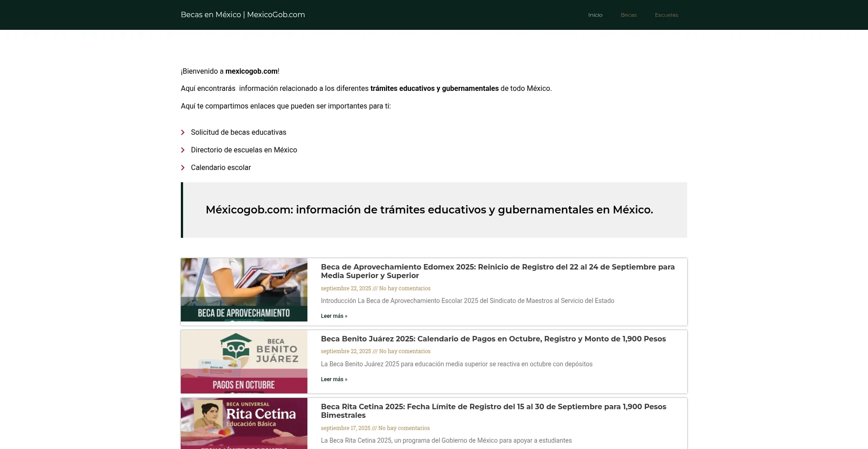Screen dimensions: 868x449
Task: Select the arrow icon beside Solicitud de becas educativas
Action: click(183, 132)
